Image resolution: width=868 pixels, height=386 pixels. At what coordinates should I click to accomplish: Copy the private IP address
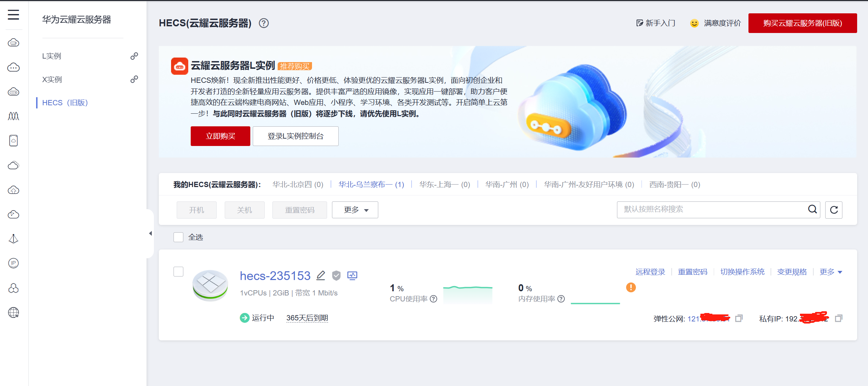[x=839, y=318]
